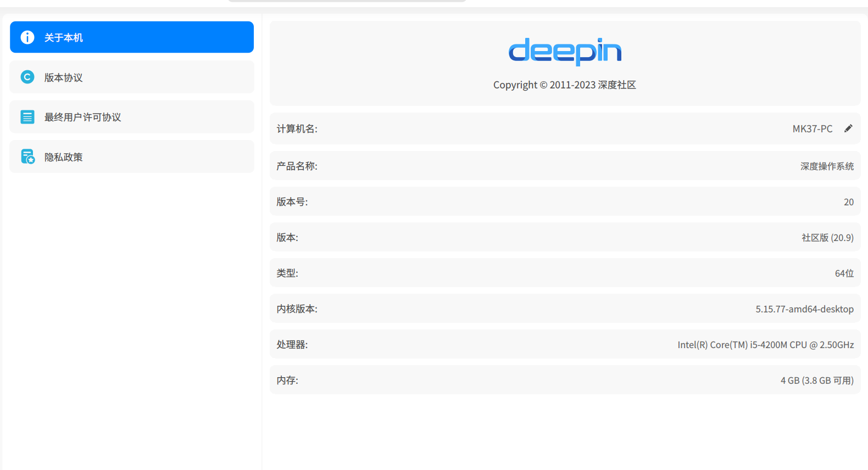868x470 pixels.
Task: Select 最终用户许可协议 in the sidebar
Action: (132, 117)
